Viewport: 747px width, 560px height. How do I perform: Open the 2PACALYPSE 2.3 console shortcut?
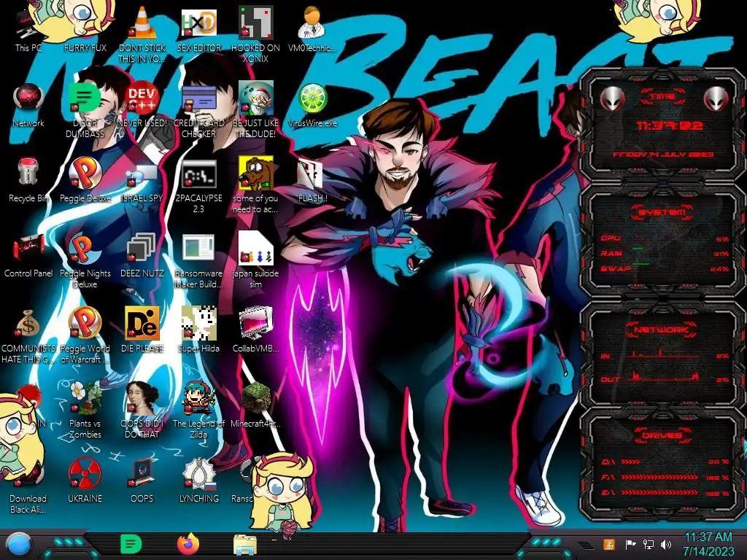point(199,186)
